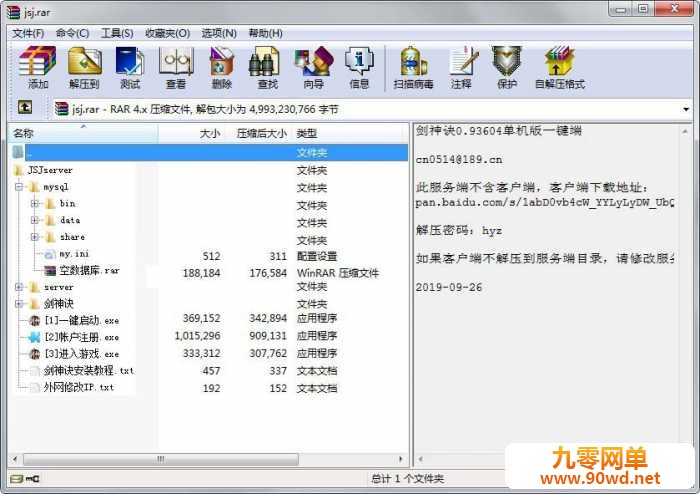Click the 188,184 size value
700x494 pixels.
coord(201,273)
